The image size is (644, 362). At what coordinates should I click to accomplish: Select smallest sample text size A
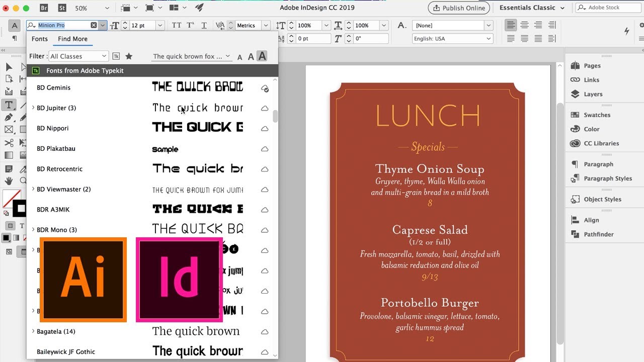pos(239,57)
